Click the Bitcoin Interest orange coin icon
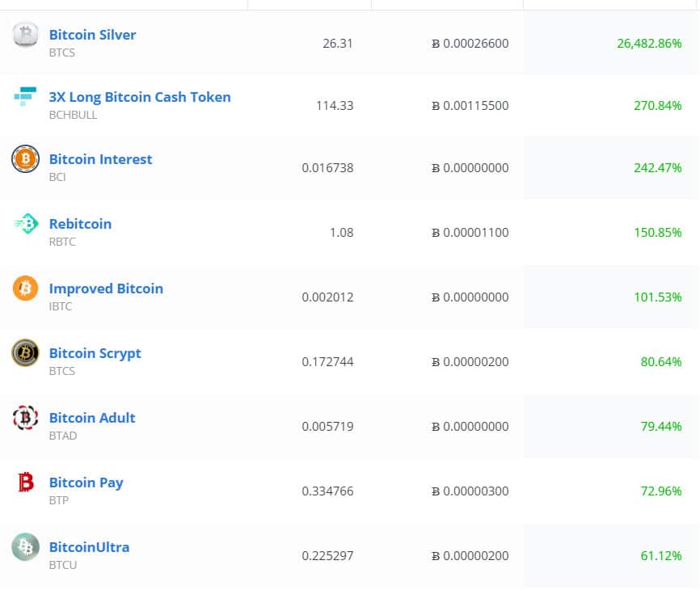 pos(25,159)
